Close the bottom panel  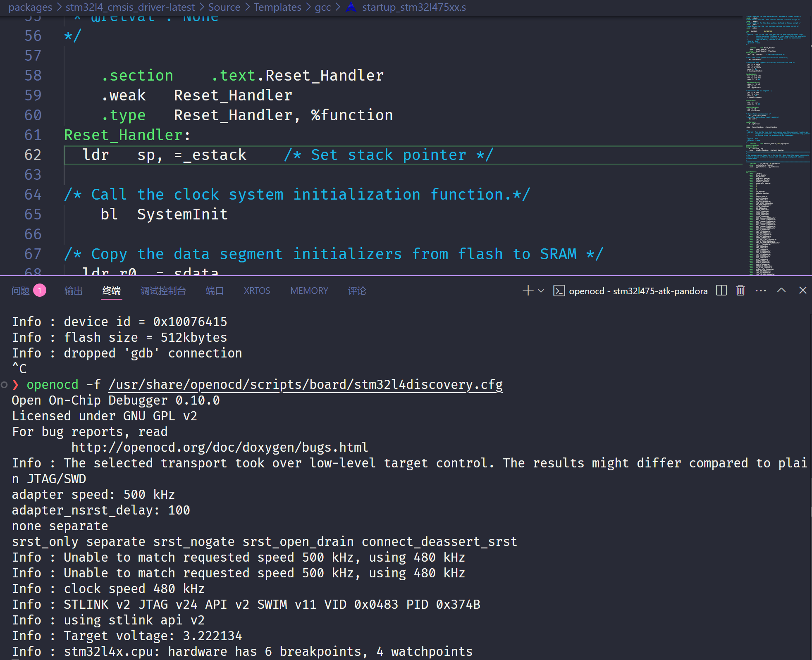(x=802, y=291)
